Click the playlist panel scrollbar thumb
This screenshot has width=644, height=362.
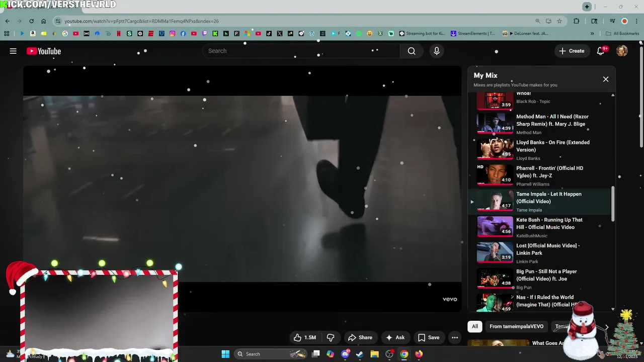pyautogui.click(x=613, y=204)
